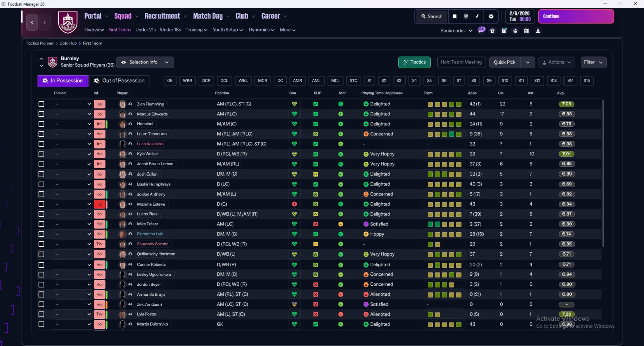This screenshot has width=644, height=346.
Task: Tick the checkbox for Kyle Walker
Action: click(x=41, y=154)
